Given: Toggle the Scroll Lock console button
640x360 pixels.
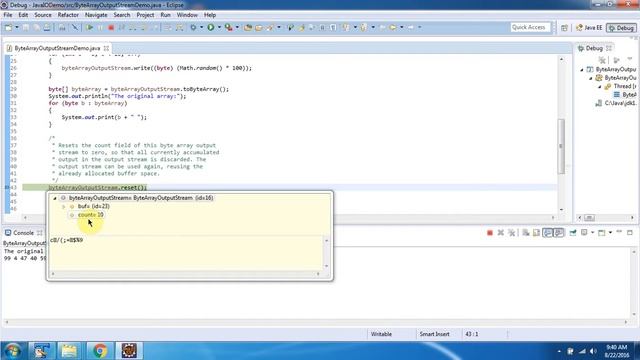Looking at the screenshot, I should (536, 233).
